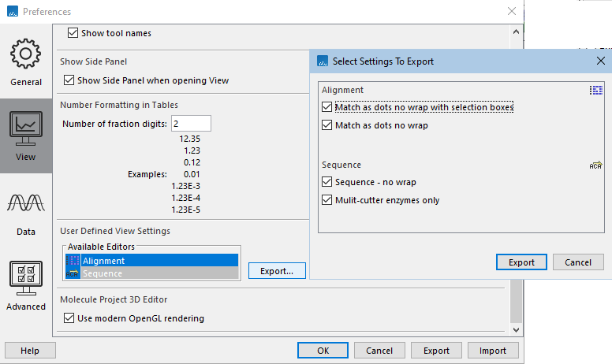Click the Number of fraction digits field
The image size is (612, 364).
tap(191, 123)
